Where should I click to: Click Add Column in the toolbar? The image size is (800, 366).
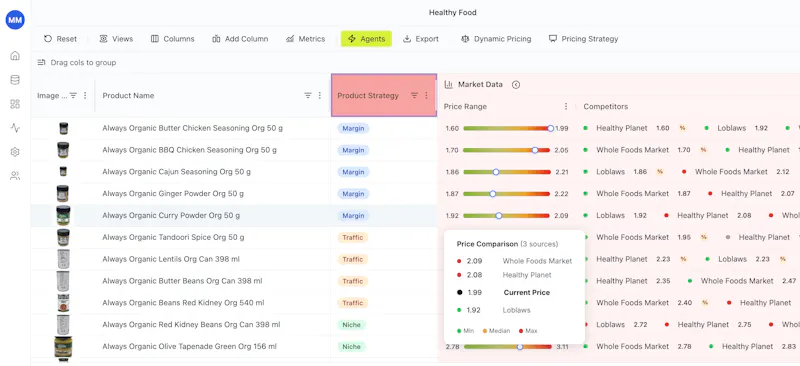[240, 39]
